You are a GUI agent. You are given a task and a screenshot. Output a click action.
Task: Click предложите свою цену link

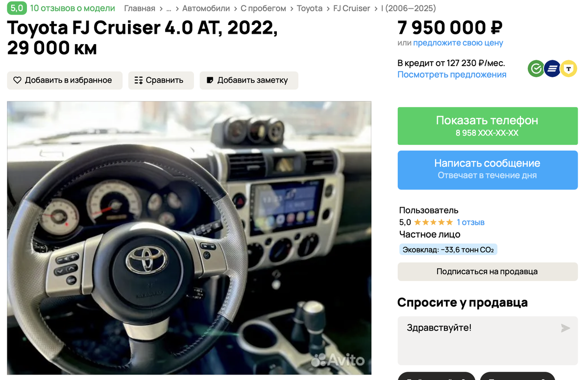(458, 43)
